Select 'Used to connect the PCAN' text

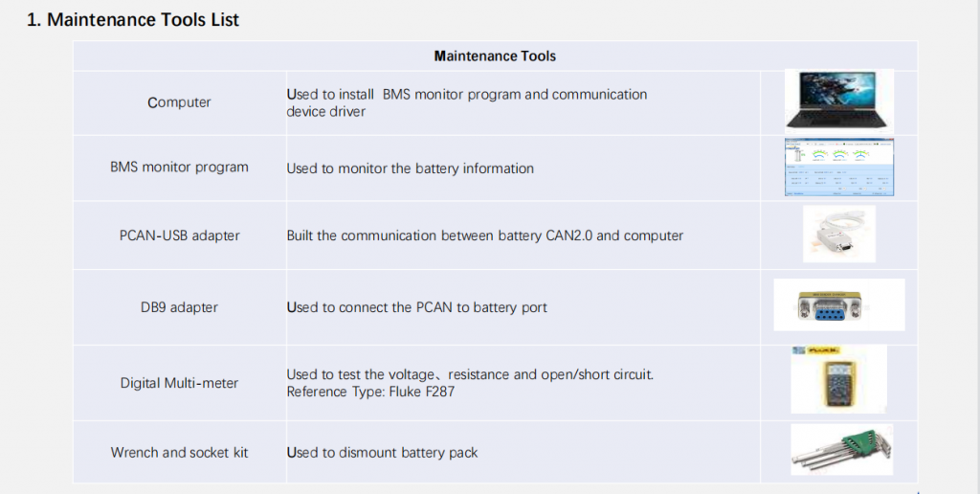coord(417,307)
